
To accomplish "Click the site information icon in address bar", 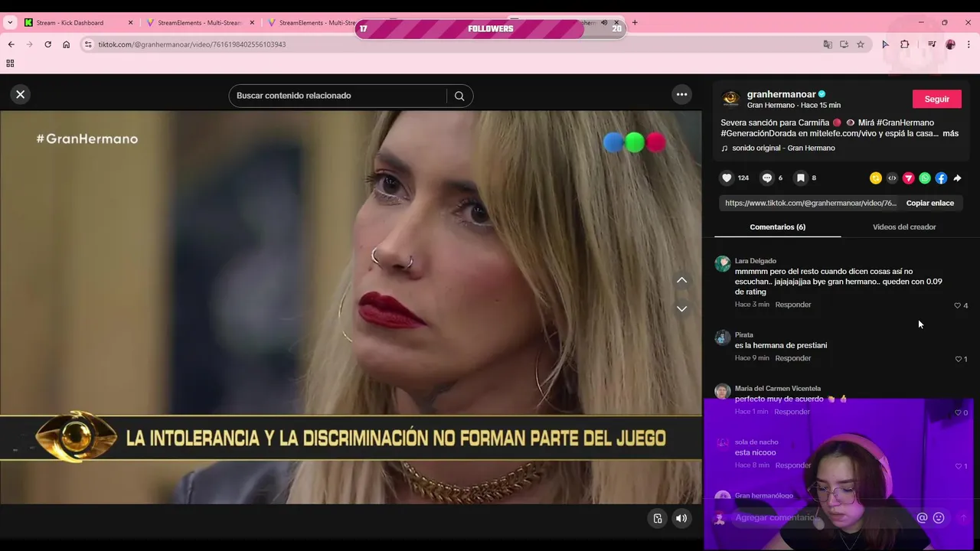I will pyautogui.click(x=88, y=44).
